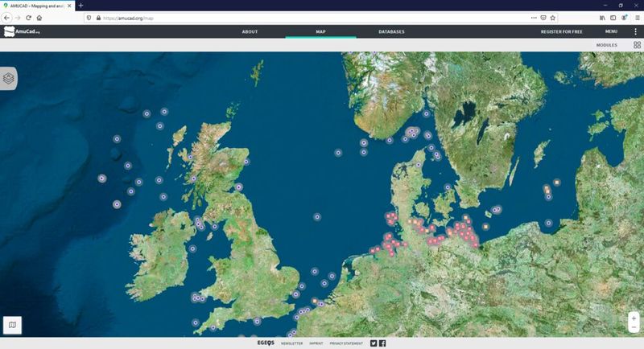Toggle the Firefox sidebar icon

tap(613, 18)
